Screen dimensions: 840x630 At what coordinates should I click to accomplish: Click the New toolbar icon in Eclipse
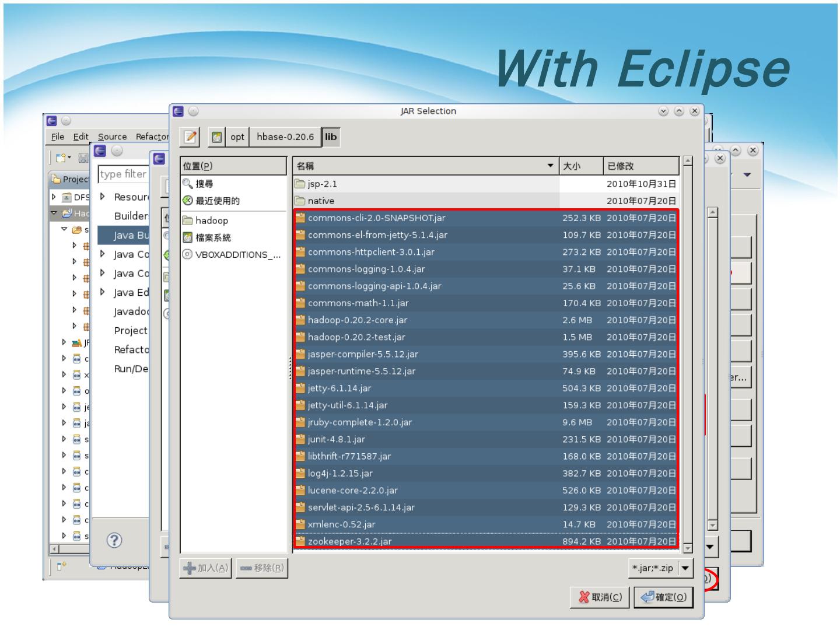point(61,158)
